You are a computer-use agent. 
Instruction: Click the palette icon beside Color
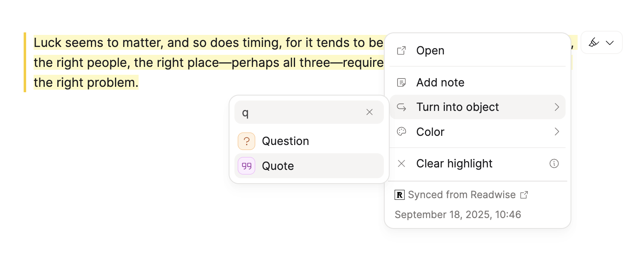tap(401, 132)
